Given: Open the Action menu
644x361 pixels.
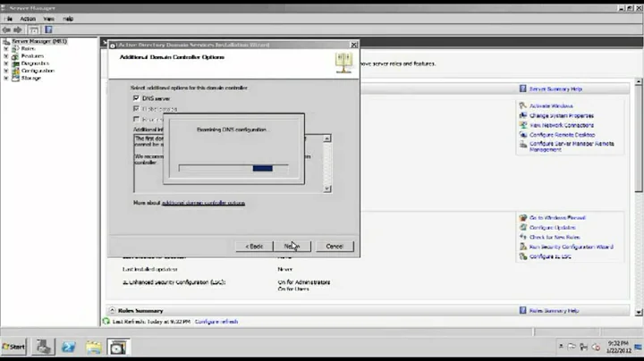Looking at the screenshot, I should pos(28,19).
